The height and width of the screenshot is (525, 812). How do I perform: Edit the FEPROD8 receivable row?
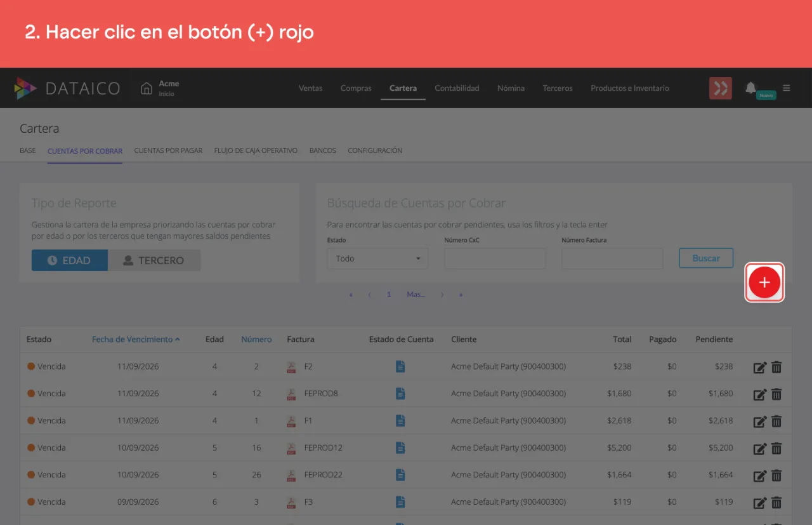(x=760, y=394)
